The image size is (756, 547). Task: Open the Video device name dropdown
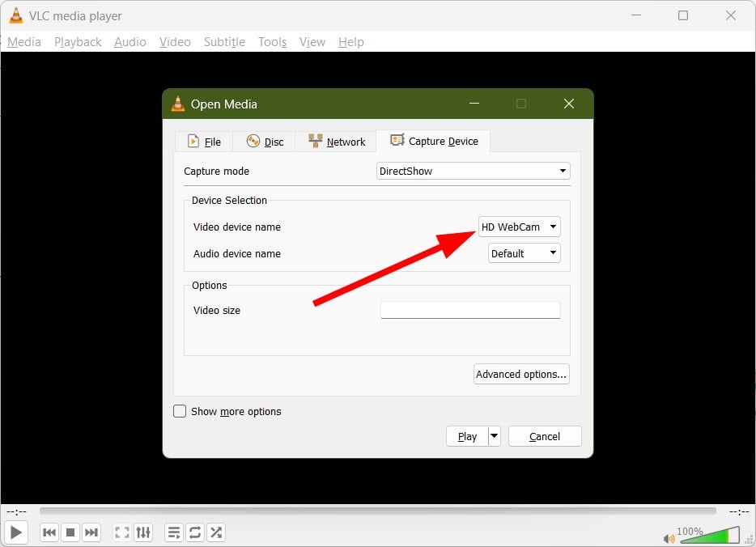click(x=520, y=227)
